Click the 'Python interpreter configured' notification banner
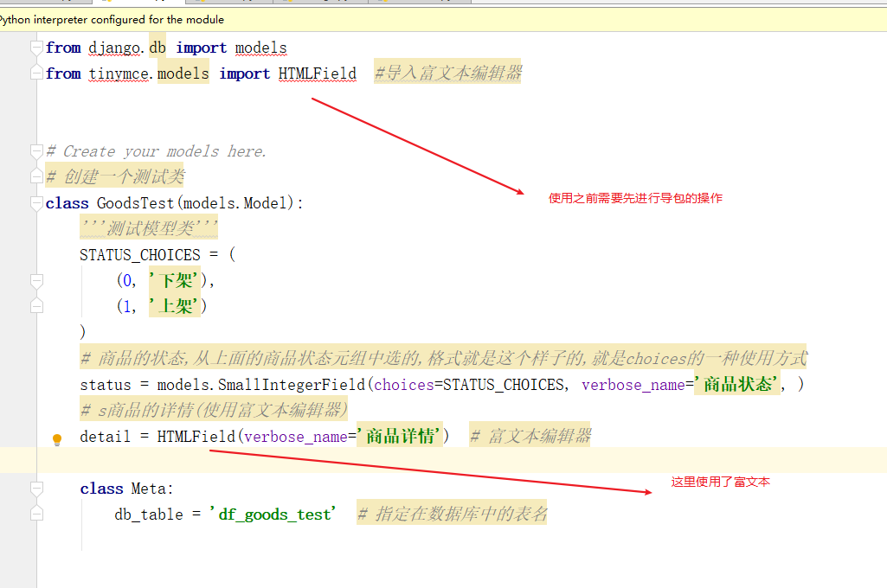Screen dimensions: 887x588 click(x=443, y=19)
